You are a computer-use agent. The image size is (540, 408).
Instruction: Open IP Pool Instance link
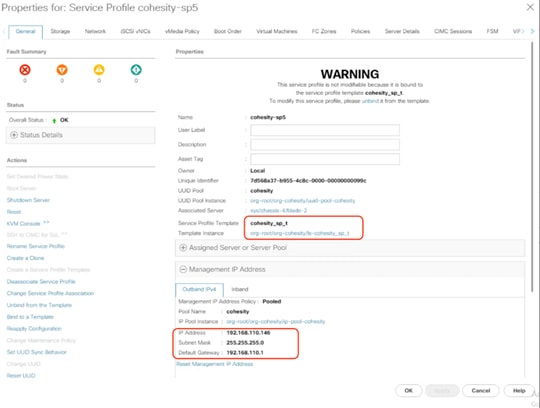276,322
